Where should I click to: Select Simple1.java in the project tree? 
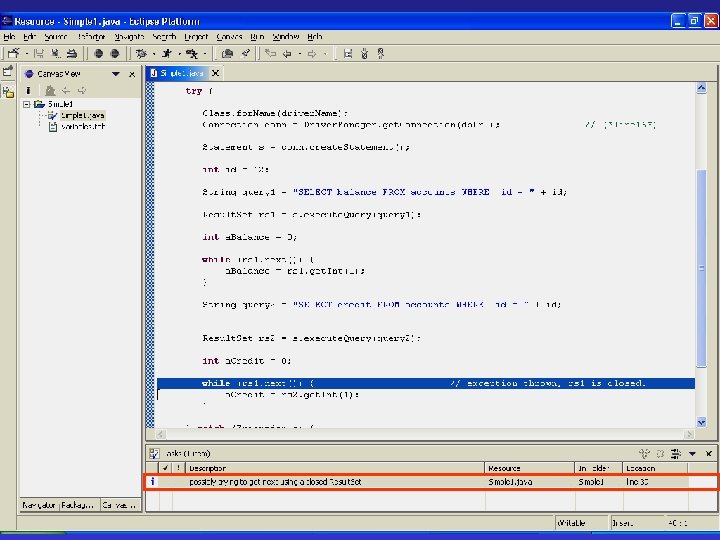pyautogui.click(x=82, y=115)
